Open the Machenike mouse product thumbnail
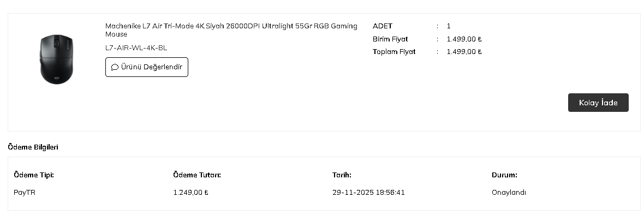644x221 pixels. coord(56,59)
